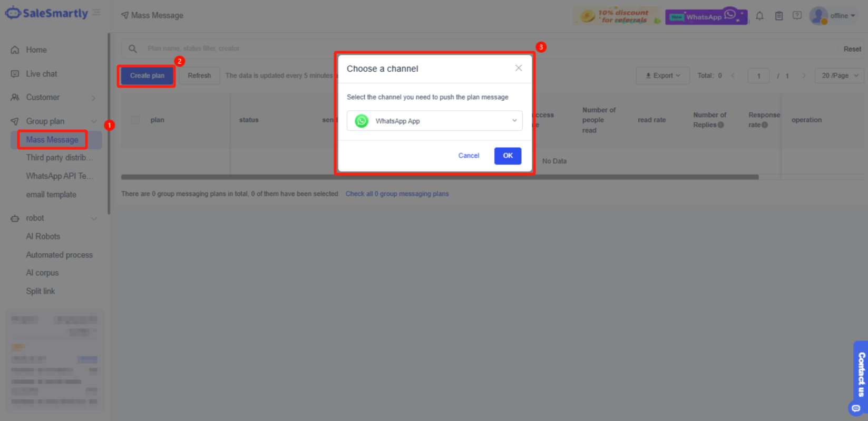Image resolution: width=868 pixels, height=421 pixels.
Task: Open AI Robots menu item
Action: pyautogui.click(x=43, y=236)
